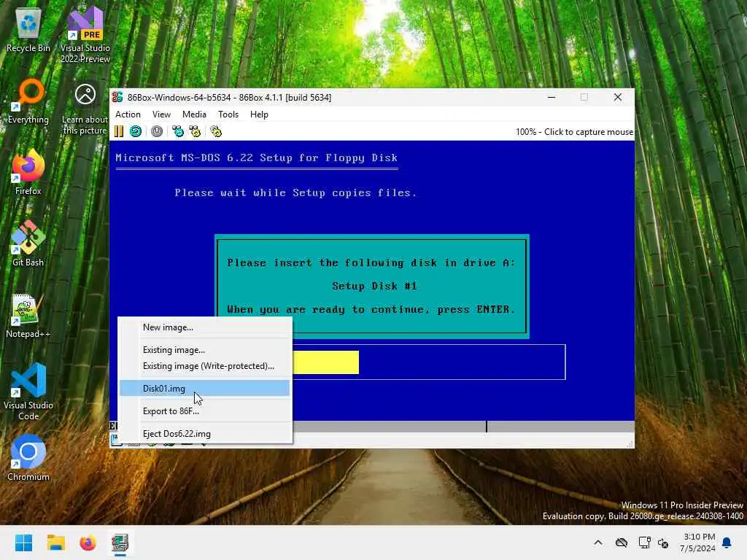Open the Media menu
This screenshot has width=747, height=560.
[194, 114]
